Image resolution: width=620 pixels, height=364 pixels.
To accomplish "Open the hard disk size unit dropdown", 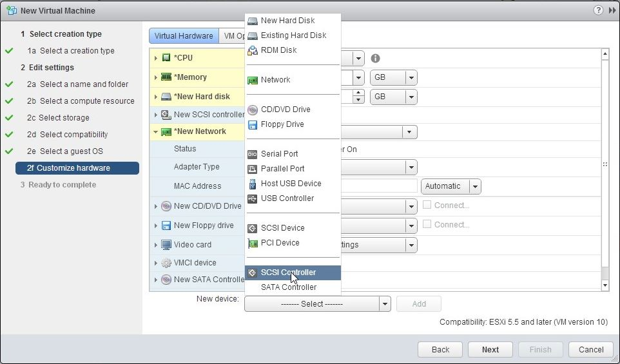I will click(x=393, y=97).
